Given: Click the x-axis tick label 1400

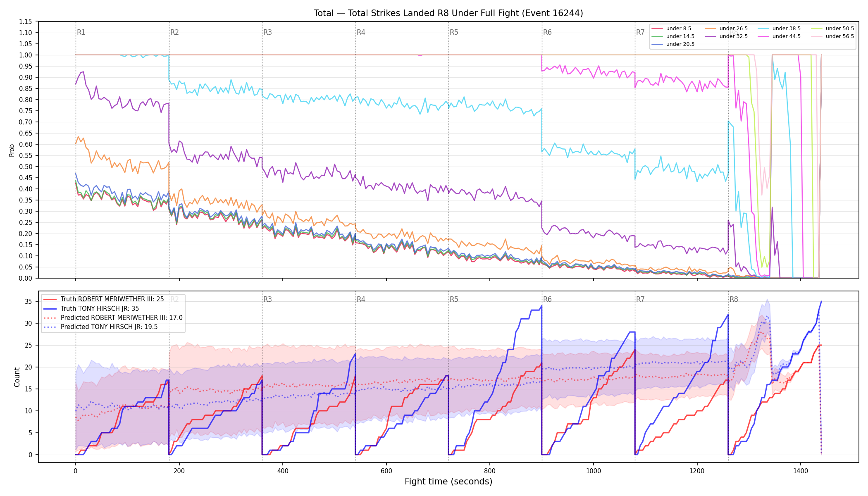Looking at the screenshot, I should tap(801, 470).
